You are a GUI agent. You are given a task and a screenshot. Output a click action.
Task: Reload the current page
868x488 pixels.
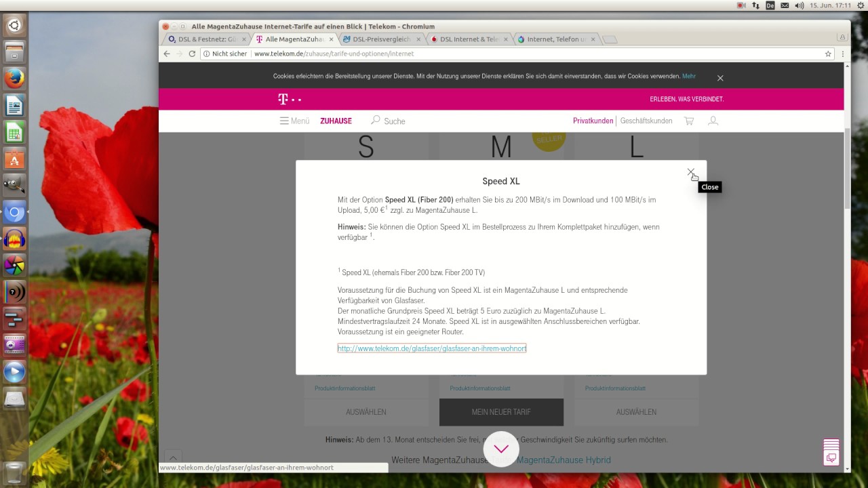point(192,54)
